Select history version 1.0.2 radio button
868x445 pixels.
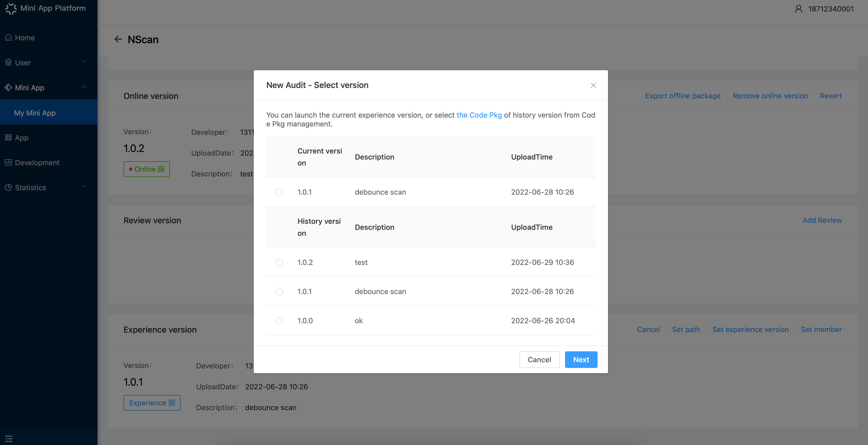pos(279,262)
